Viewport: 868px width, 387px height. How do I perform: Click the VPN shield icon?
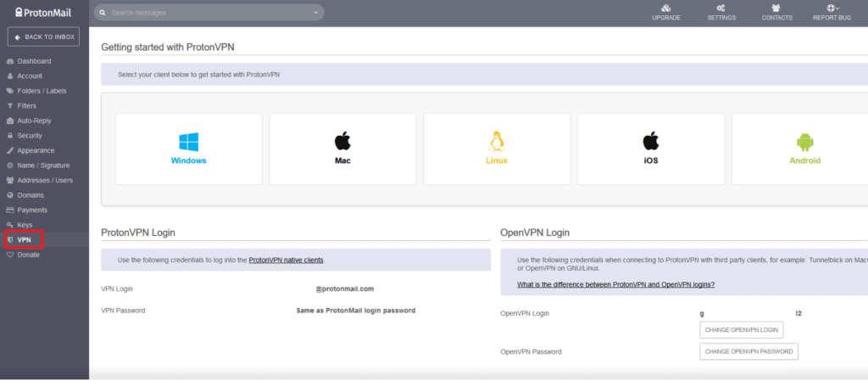[10, 240]
